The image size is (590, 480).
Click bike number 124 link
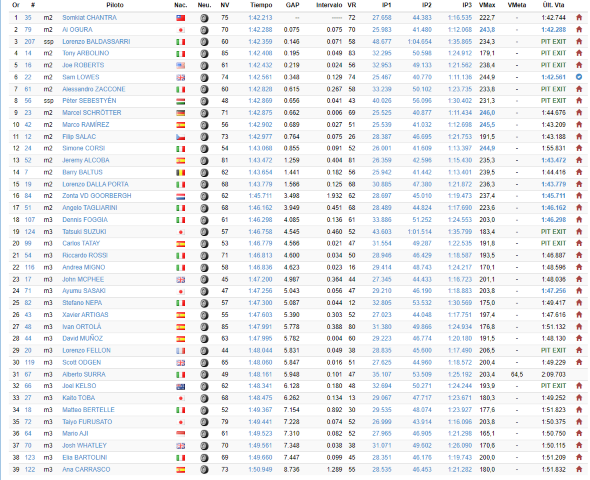click(30, 232)
